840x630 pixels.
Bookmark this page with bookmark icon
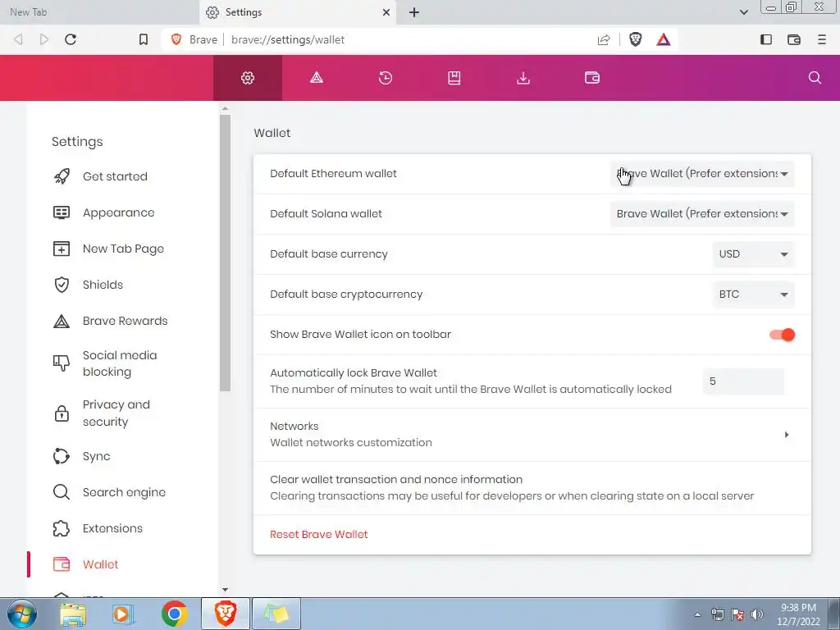tap(143, 39)
